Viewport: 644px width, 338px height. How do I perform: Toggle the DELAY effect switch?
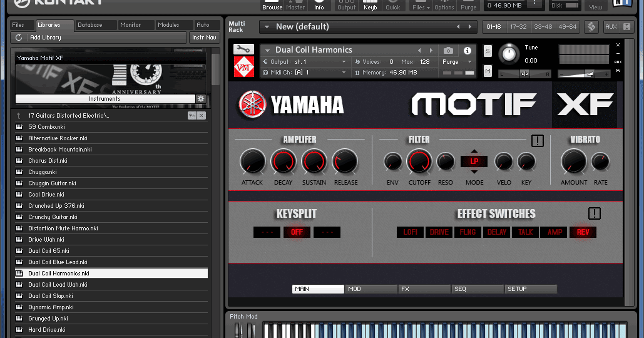coord(496,232)
